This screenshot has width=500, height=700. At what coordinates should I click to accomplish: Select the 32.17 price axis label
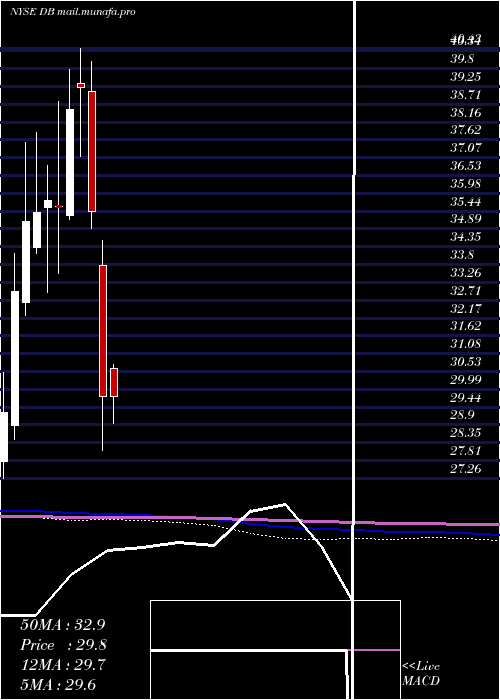(466, 308)
